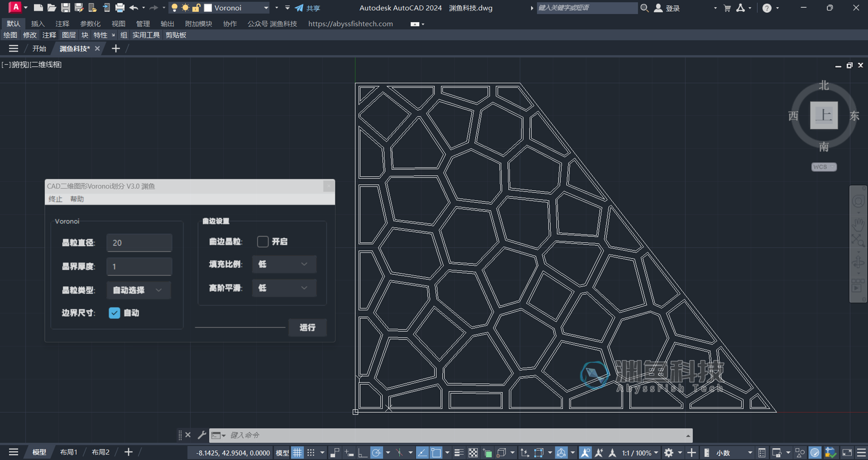Save the drawing with the floppy disk icon
868x460 pixels.
click(x=65, y=8)
